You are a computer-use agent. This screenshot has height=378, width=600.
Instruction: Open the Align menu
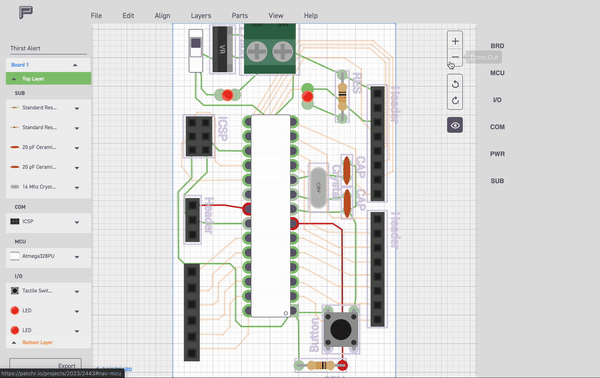[162, 16]
